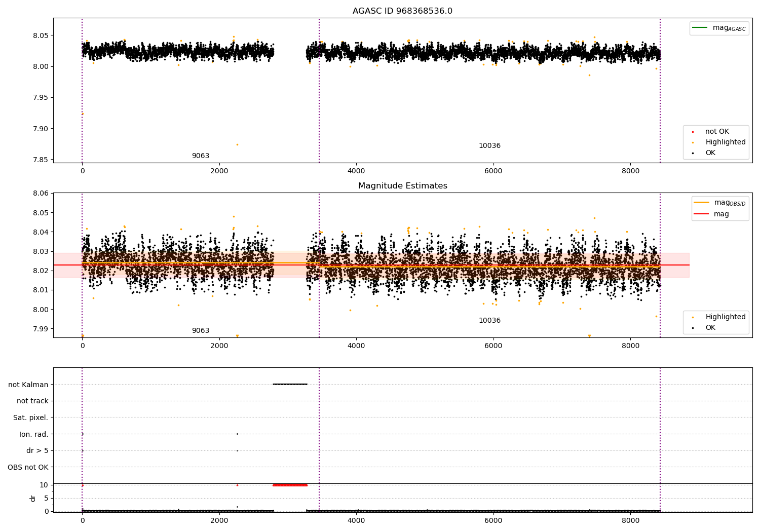Image resolution: width=760 pixels, height=532 pixels.
Task: Click the OBS not OK axis label
Action: 28,467
